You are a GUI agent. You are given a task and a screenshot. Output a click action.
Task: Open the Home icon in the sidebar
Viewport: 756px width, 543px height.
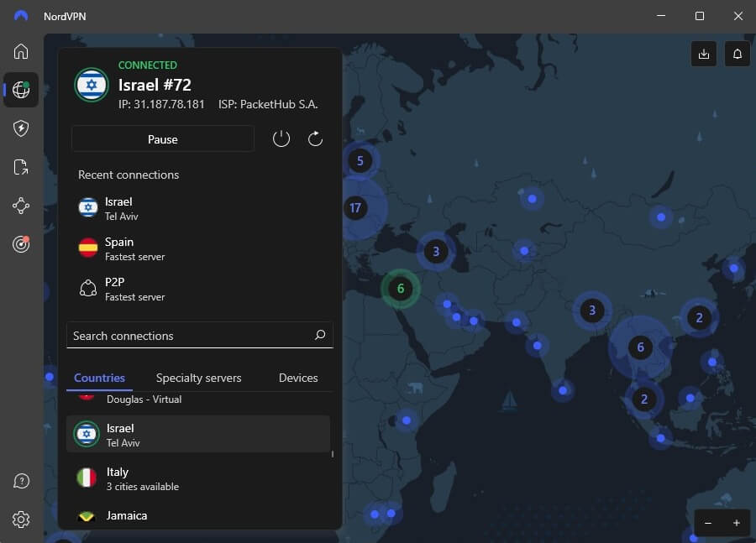[x=21, y=51]
